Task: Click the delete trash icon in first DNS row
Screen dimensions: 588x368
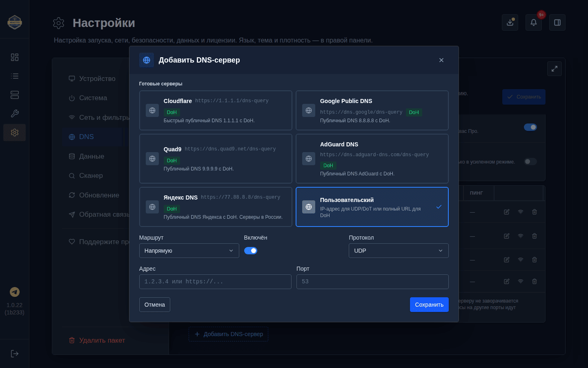Action: (x=535, y=212)
